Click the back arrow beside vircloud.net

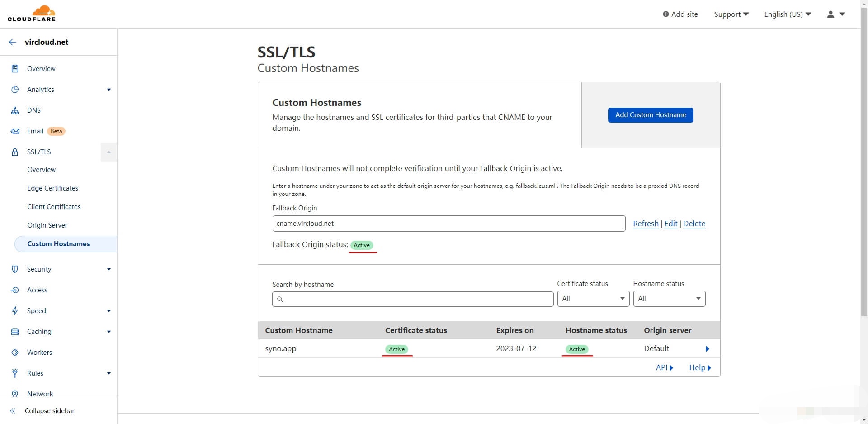pos(13,42)
